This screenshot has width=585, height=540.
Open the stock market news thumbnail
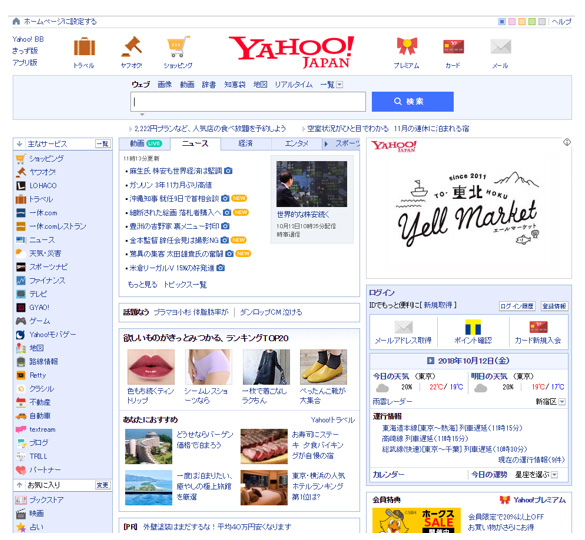tap(312, 184)
